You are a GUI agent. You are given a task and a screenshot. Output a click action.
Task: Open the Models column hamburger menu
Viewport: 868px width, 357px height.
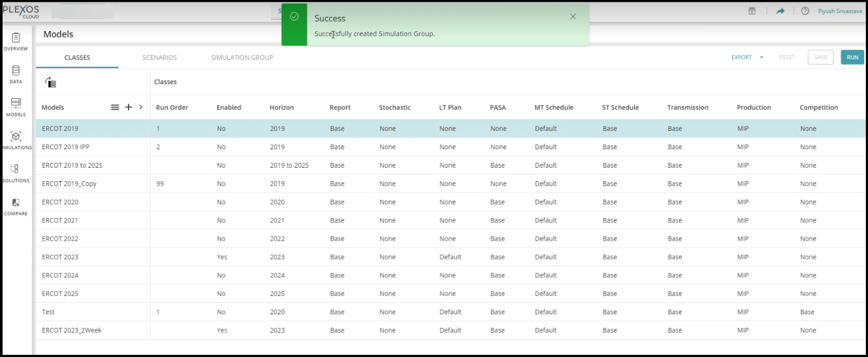point(115,107)
